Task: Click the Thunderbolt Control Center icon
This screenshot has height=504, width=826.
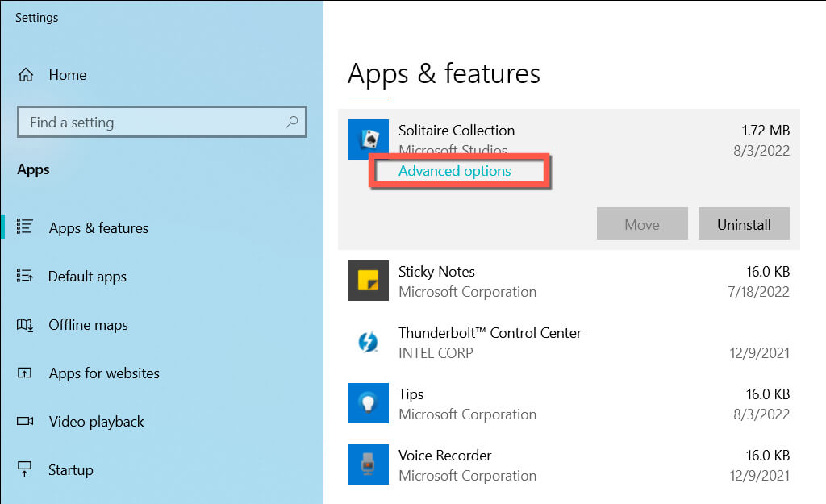Action: (368, 342)
